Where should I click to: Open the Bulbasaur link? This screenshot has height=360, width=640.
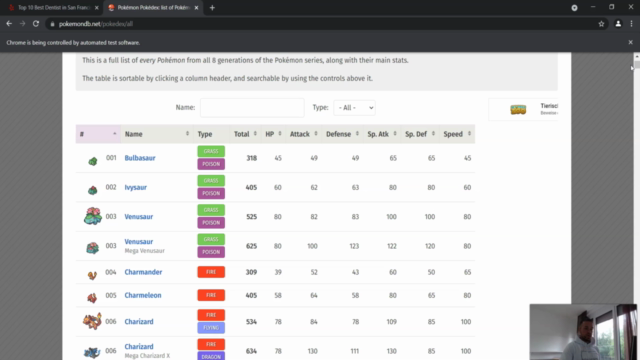point(140,158)
